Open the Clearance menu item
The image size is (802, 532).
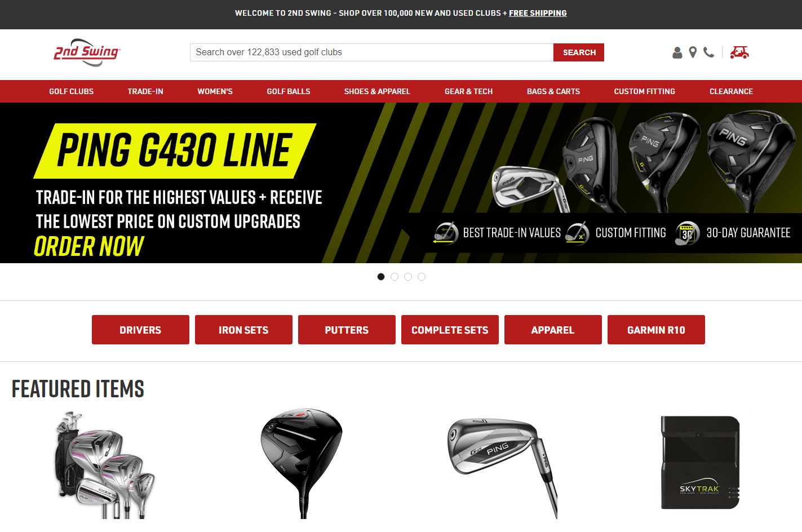click(731, 91)
